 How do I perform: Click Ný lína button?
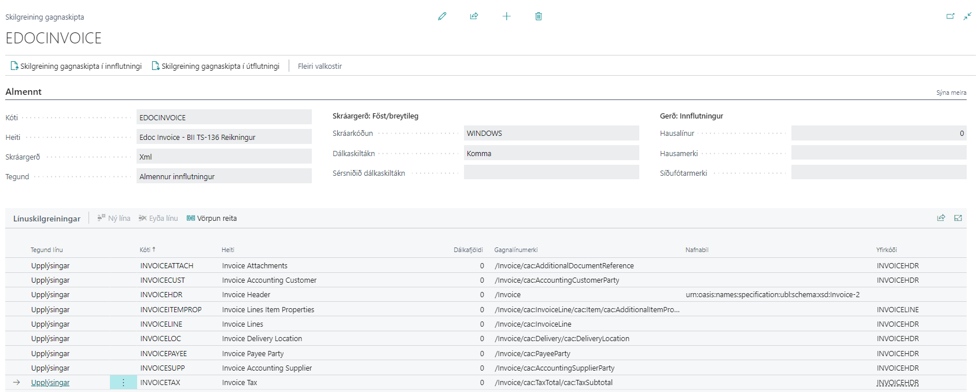(x=114, y=219)
